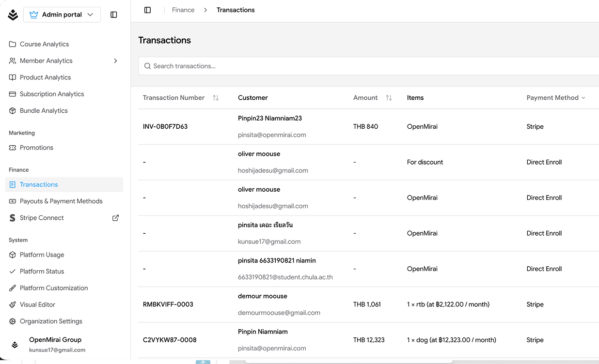
Task: Click the Transactions breadcrumb item
Action: pos(236,10)
